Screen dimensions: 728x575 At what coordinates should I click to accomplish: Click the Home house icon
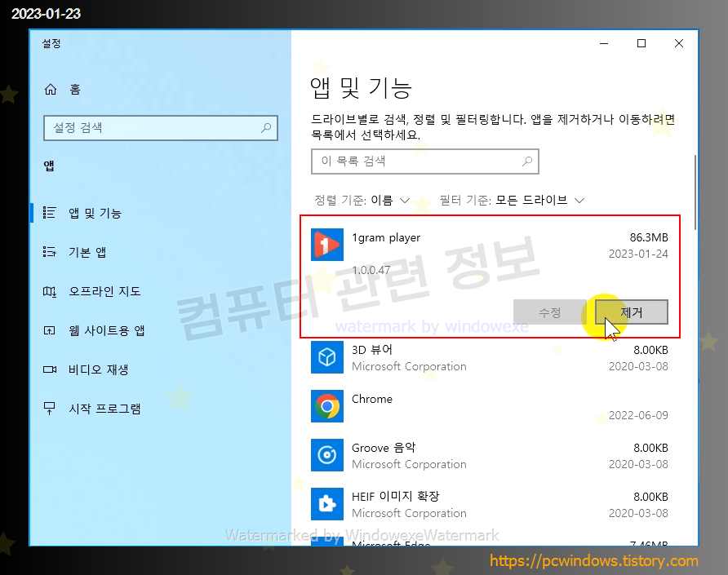[x=50, y=89]
